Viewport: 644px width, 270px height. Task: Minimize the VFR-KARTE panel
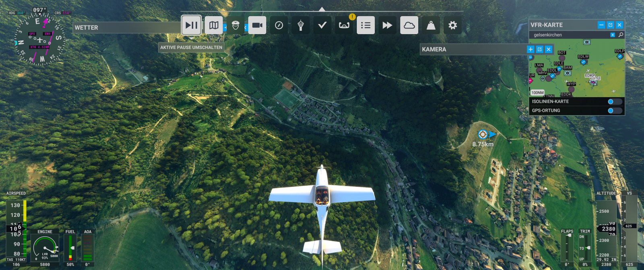click(x=601, y=25)
